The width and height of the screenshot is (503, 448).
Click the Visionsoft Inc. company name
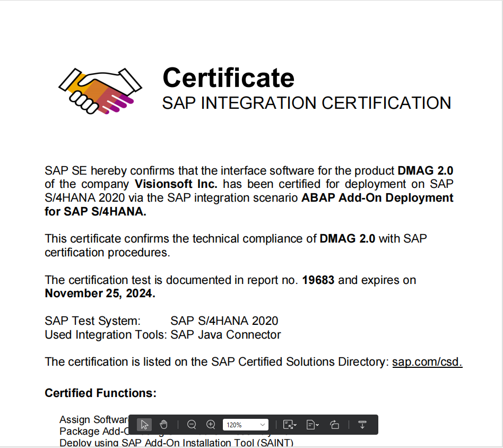[x=176, y=184]
